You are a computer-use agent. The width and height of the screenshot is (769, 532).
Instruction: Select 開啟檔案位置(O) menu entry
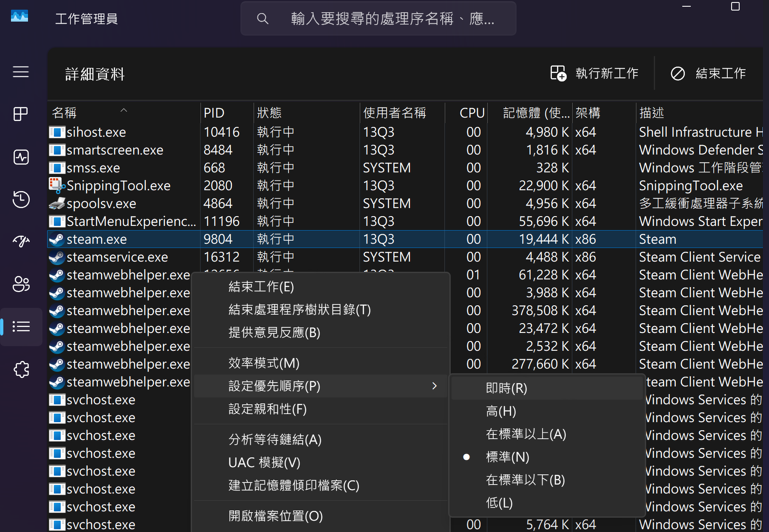275,516
